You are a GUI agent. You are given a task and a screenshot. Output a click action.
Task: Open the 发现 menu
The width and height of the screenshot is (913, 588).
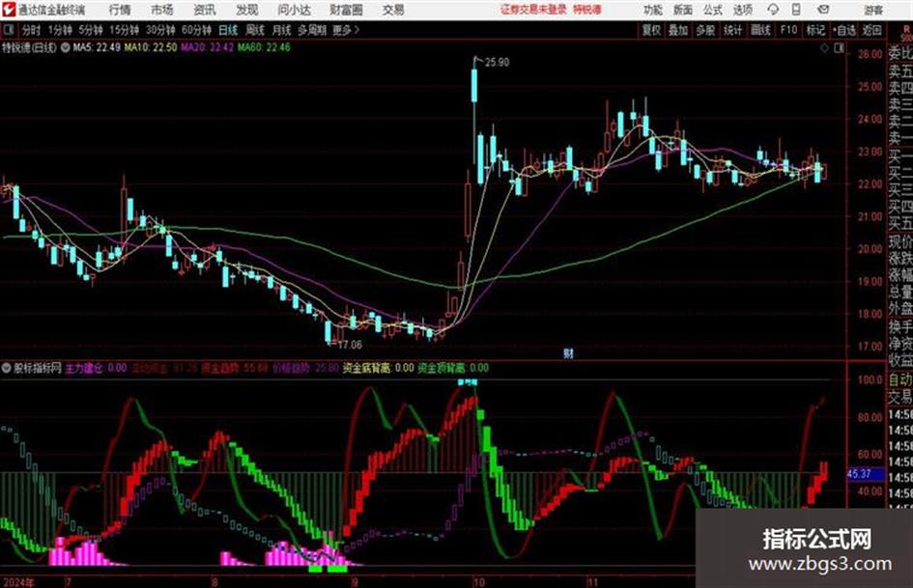click(246, 10)
